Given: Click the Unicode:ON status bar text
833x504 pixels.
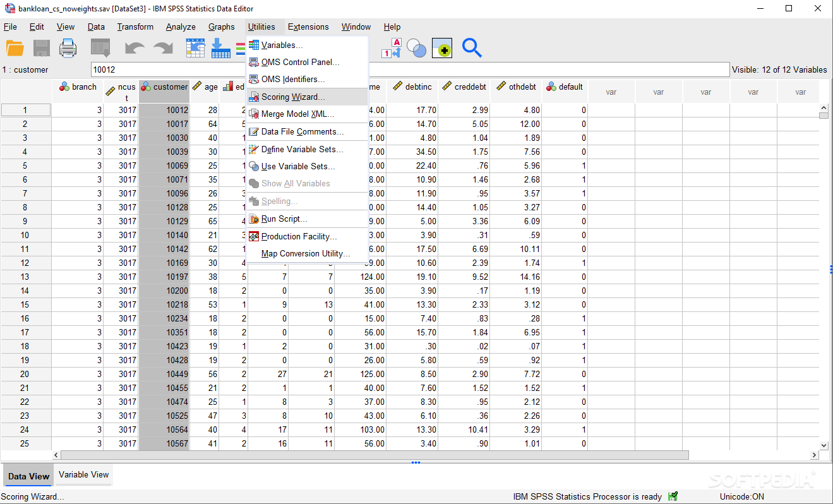Looking at the screenshot, I should click(741, 496).
